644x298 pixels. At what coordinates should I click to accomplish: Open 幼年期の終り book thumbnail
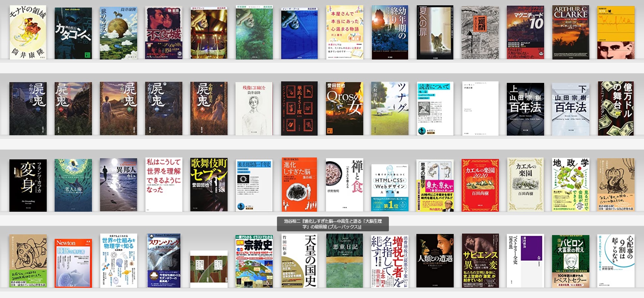coord(390,32)
